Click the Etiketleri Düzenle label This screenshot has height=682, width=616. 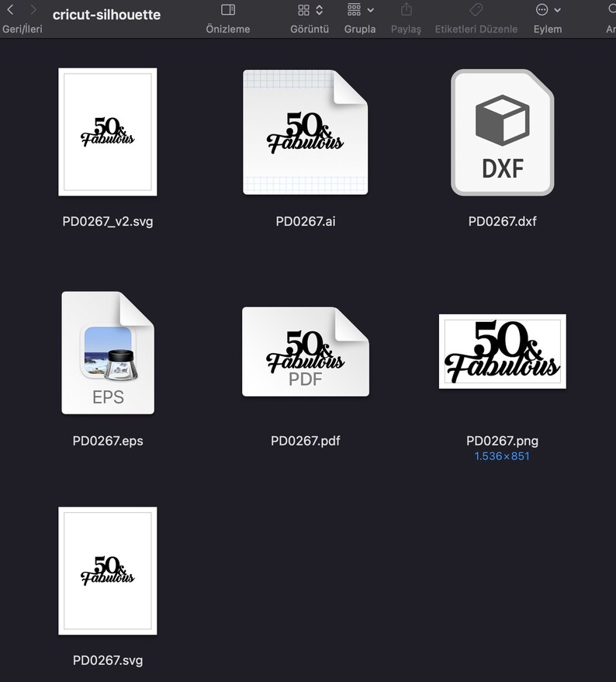pyautogui.click(x=476, y=29)
